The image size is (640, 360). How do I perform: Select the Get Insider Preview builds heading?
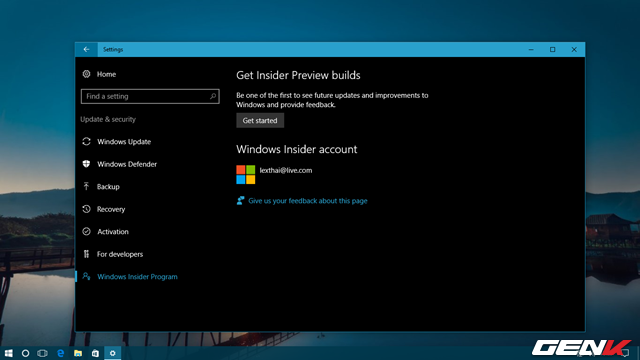[298, 75]
